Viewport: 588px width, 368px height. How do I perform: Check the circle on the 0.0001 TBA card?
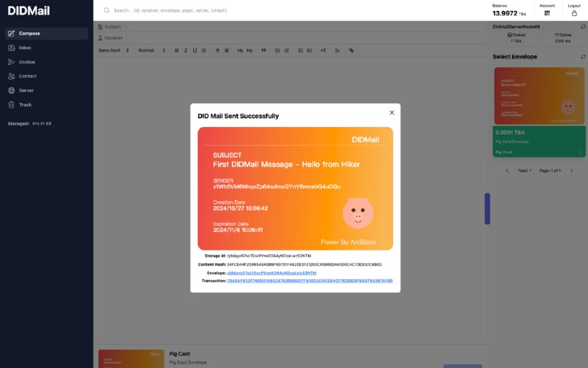[x=581, y=152]
